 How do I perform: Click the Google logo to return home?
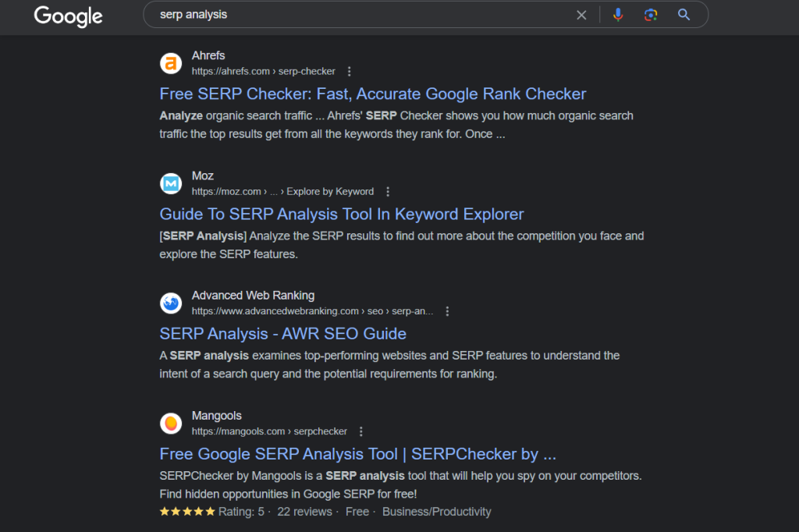[x=68, y=16]
